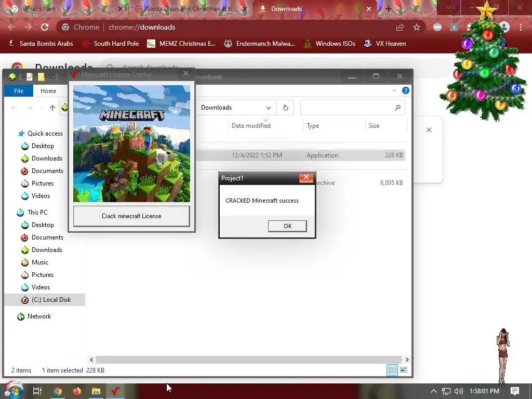
Task: Sort by the Type column header
Action: pyautogui.click(x=312, y=126)
